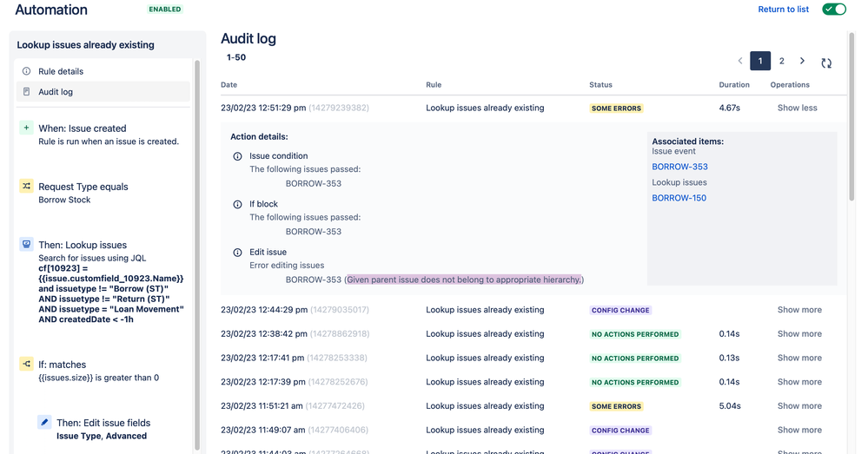Click the Return to list link
Viewport: 868px width, 454px height.
pos(784,9)
